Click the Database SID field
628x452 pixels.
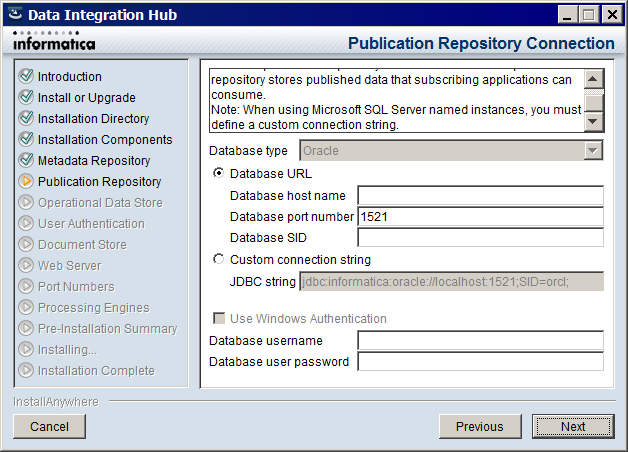pyautogui.click(x=480, y=238)
